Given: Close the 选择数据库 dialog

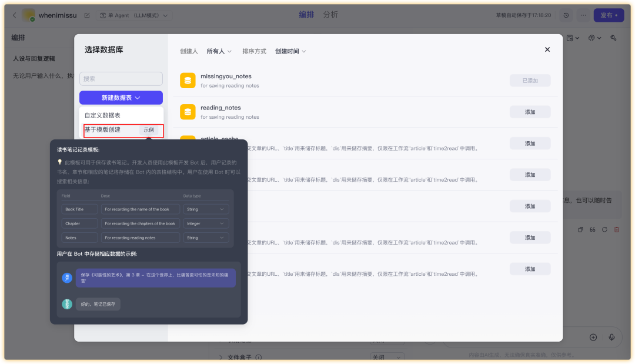Looking at the screenshot, I should coord(547,49).
